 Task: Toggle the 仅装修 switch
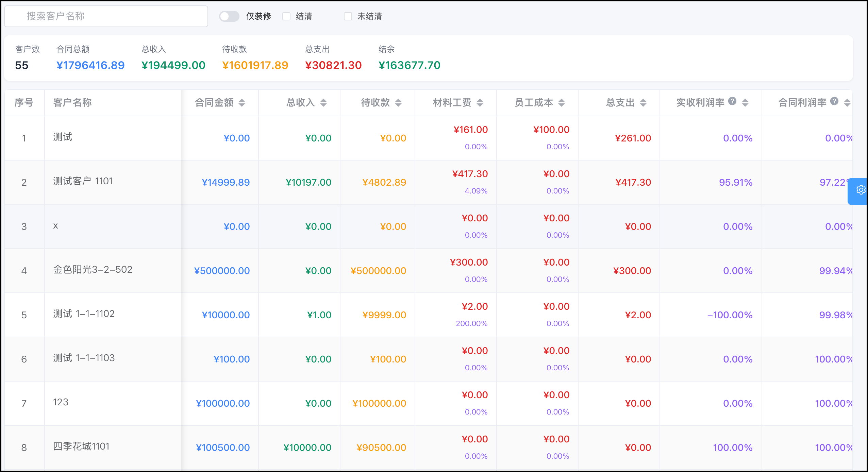pyautogui.click(x=229, y=16)
